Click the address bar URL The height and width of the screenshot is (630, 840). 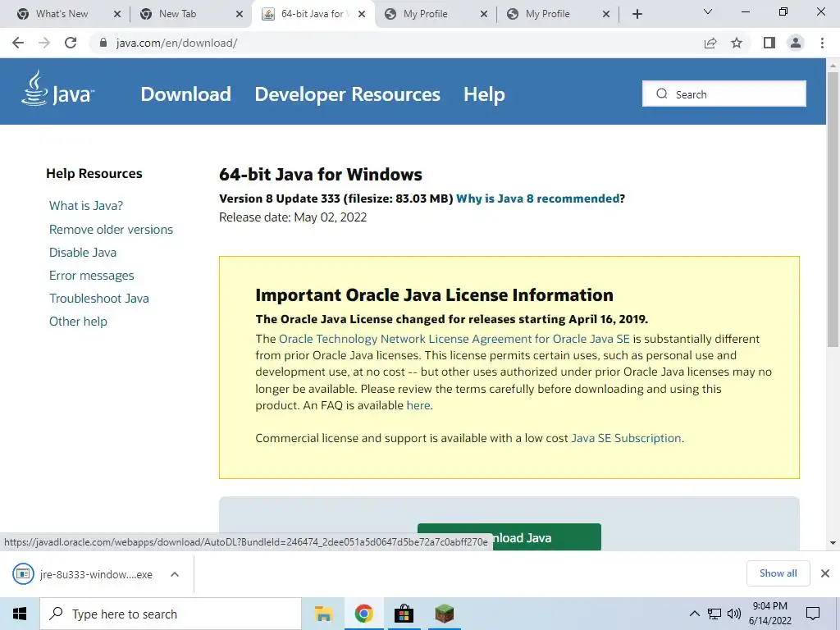pyautogui.click(x=177, y=43)
